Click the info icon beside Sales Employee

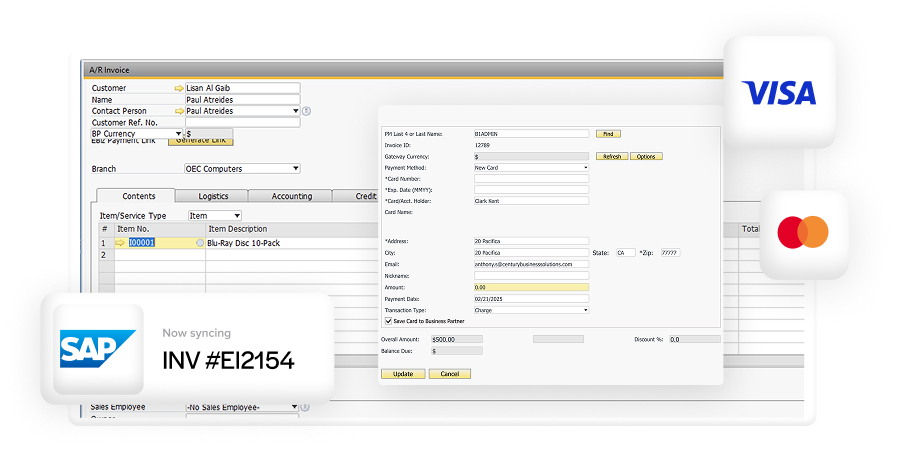coord(305,407)
